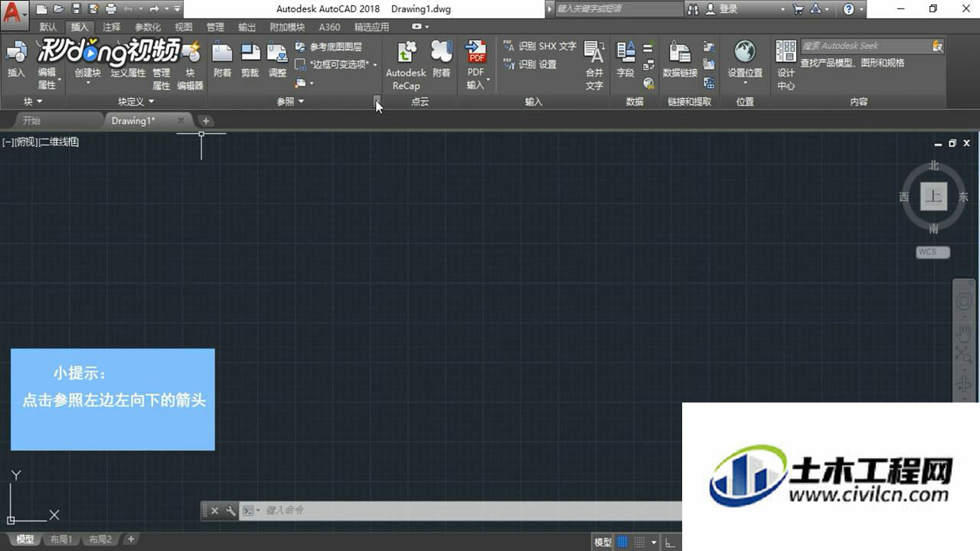Click the Save icon in quick access toolbar
Screen dimensions: 980x551
coord(77,9)
